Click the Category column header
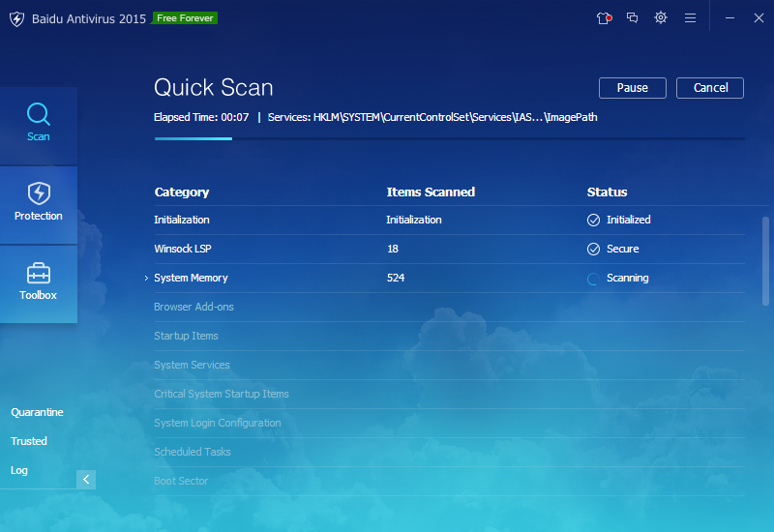The height and width of the screenshot is (532, 774). pyautogui.click(x=182, y=192)
